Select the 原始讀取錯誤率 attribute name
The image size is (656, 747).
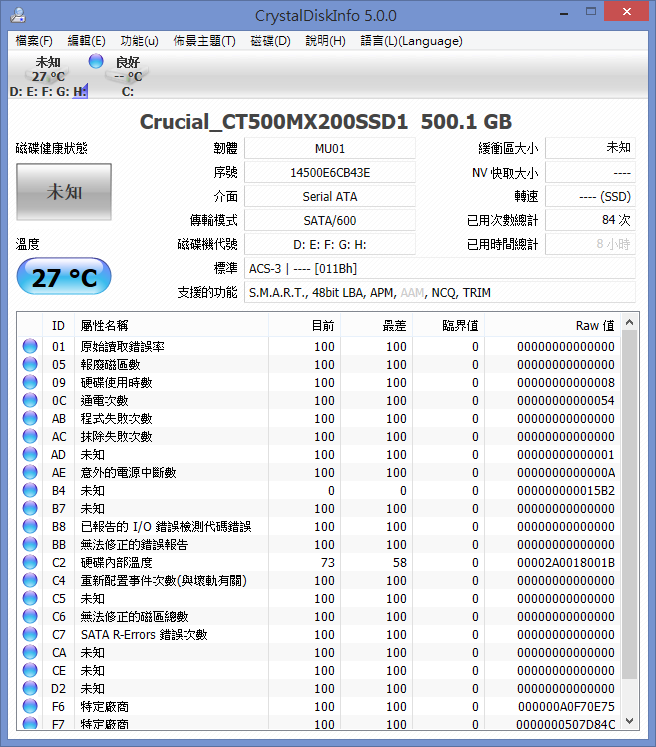[122, 346]
